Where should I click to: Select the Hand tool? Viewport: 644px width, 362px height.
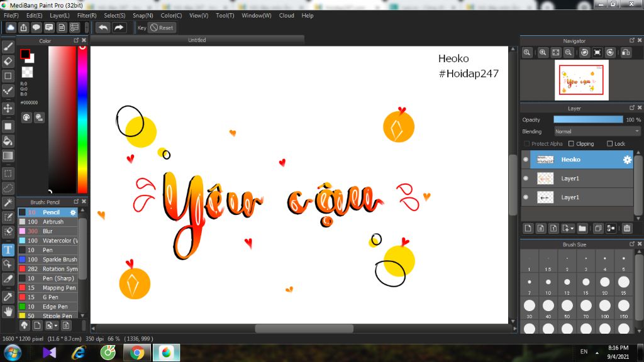pos(8,312)
